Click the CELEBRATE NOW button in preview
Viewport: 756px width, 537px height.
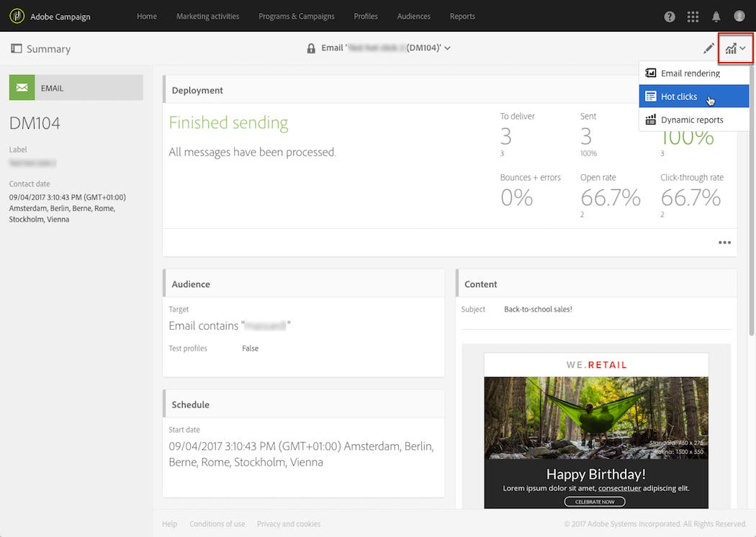(x=595, y=501)
